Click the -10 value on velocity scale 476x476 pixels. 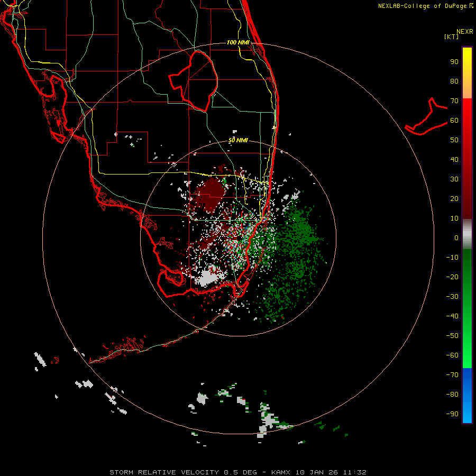(452, 258)
